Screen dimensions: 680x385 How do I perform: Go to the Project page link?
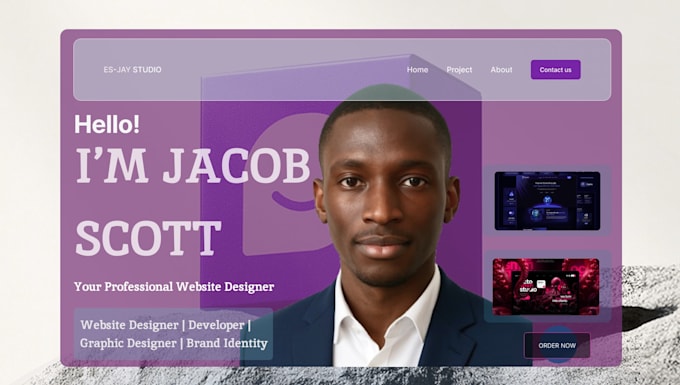coord(459,69)
